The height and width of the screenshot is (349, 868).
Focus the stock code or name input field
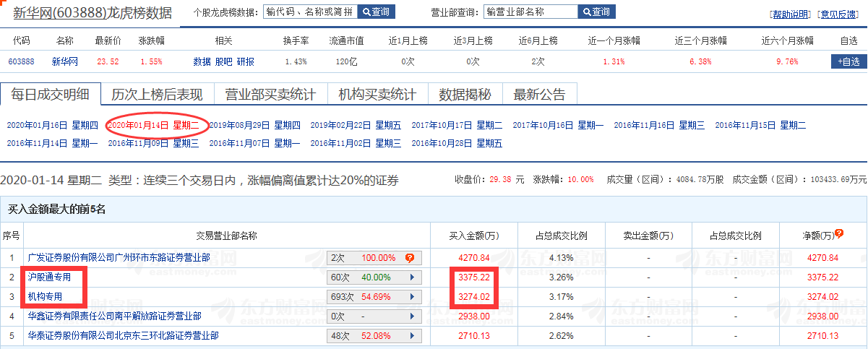pyautogui.click(x=310, y=12)
